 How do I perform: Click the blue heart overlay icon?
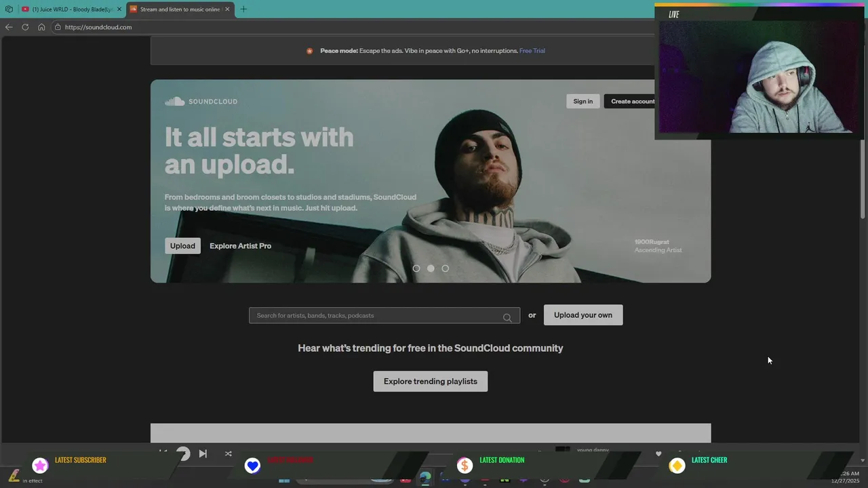252,466
